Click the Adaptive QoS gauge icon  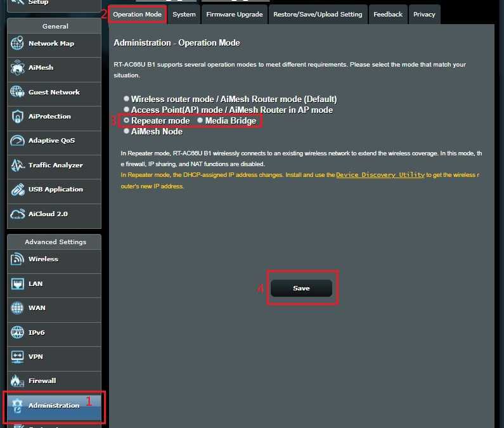coord(17,141)
